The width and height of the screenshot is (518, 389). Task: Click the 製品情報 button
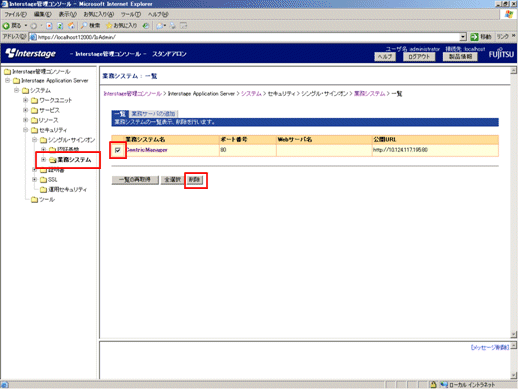click(x=460, y=57)
